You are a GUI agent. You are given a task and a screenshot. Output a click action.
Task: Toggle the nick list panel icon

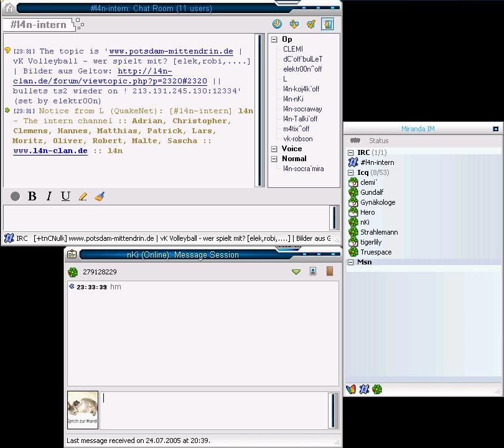[x=328, y=24]
